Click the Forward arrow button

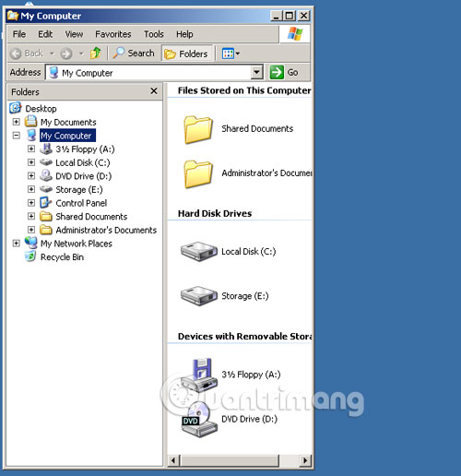(66, 54)
